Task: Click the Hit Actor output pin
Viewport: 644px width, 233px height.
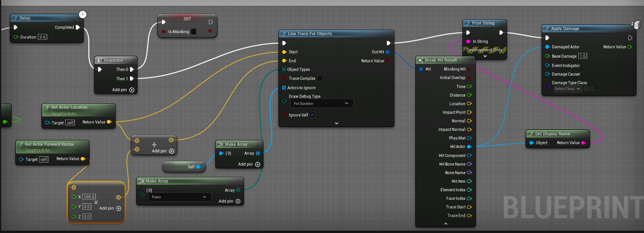Action: pos(469,147)
